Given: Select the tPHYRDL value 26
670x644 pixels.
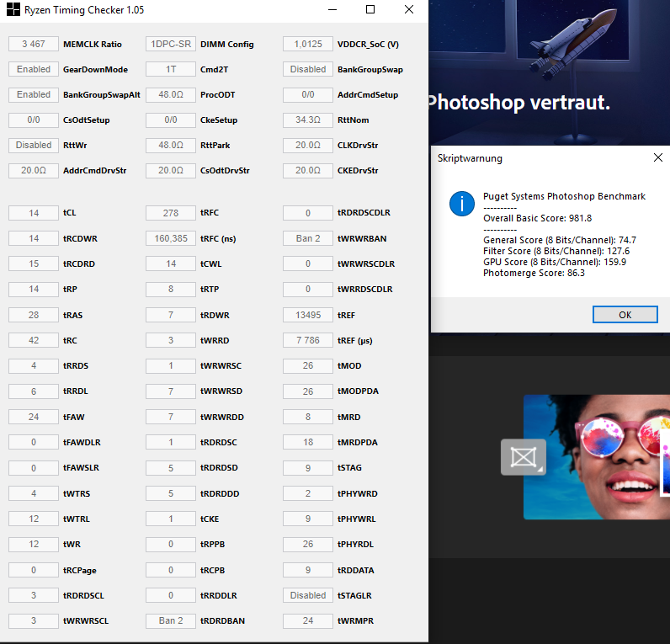Looking at the screenshot, I should pyautogui.click(x=308, y=544).
